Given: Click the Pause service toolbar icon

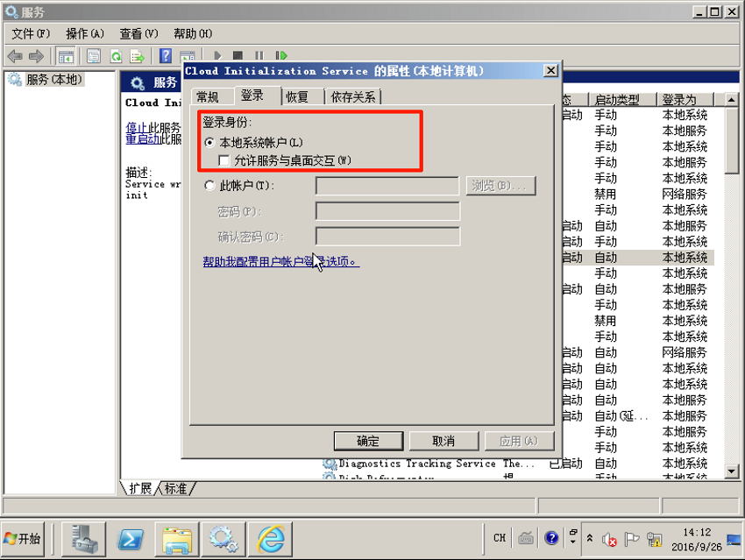Looking at the screenshot, I should coord(259,55).
